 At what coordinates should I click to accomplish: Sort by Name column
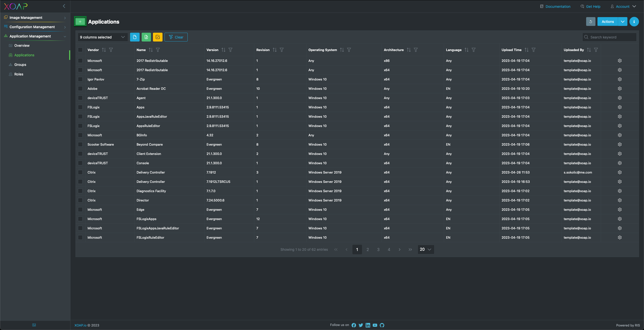151,50
